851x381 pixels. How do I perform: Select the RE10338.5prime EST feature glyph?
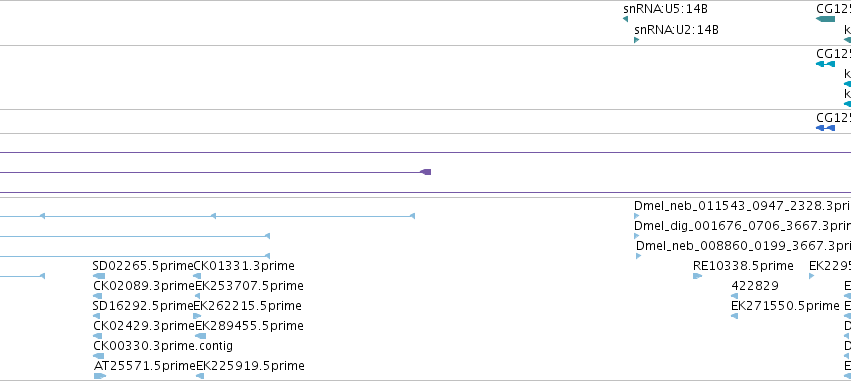point(697,276)
